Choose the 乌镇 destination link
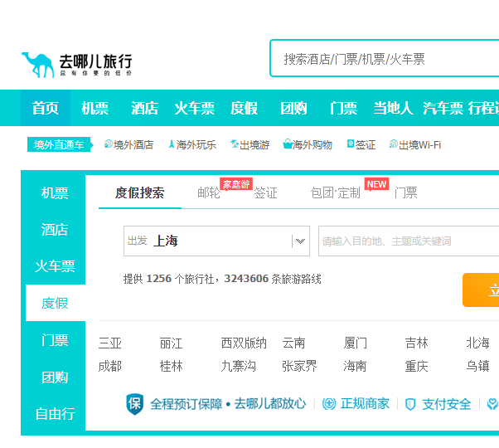The width and height of the screenshot is (499, 448). click(x=477, y=366)
